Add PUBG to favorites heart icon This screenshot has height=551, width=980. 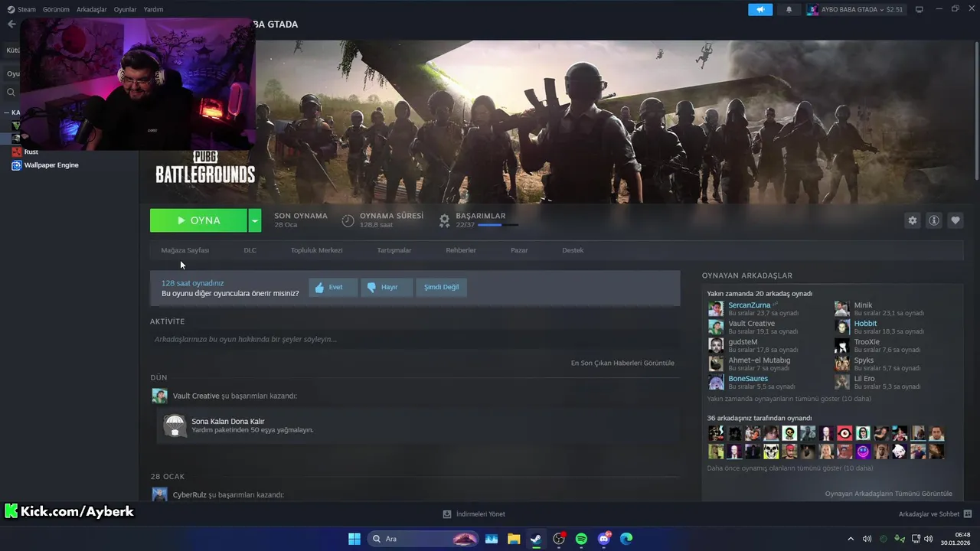coord(955,220)
